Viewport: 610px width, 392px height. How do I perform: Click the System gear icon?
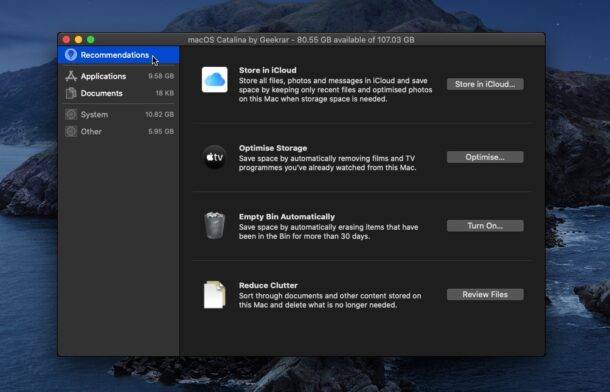pyautogui.click(x=71, y=114)
